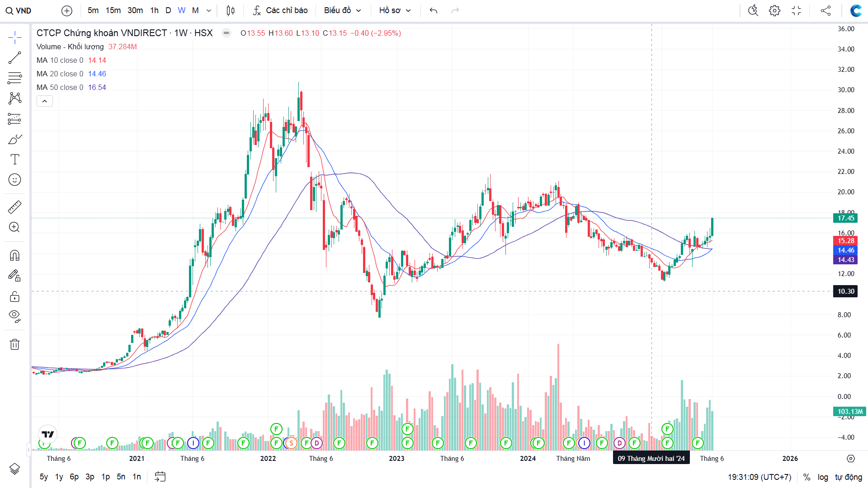Click the trash remove drawings icon

click(14, 345)
